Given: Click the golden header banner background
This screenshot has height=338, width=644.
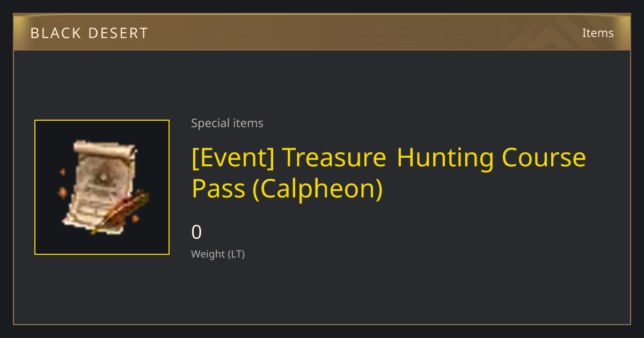Looking at the screenshot, I should tap(322, 32).
